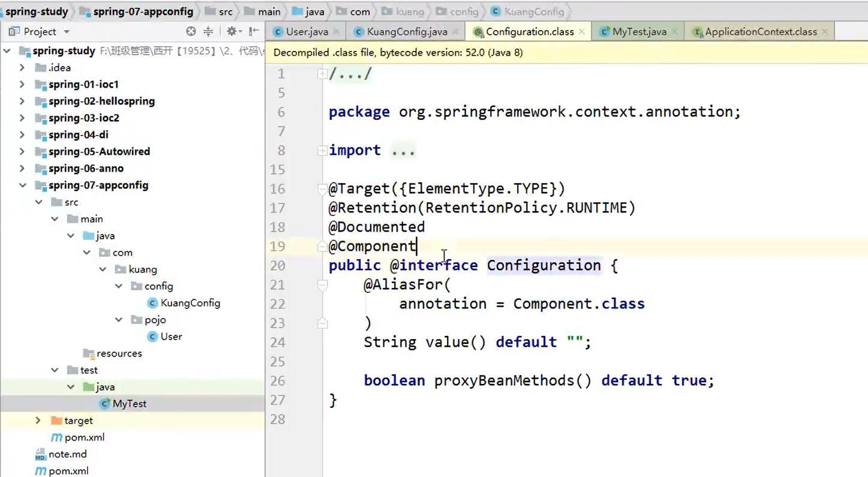Screen dimensions: 868x477
Task: Click the KuangConfig breadcrumb
Action: [x=528, y=11]
